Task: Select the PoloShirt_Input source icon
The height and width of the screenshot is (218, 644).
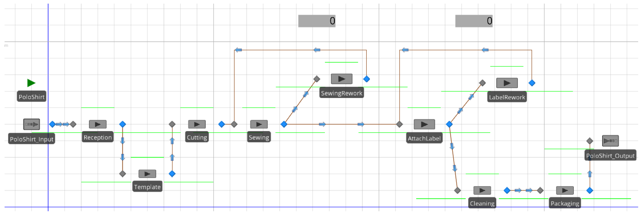Action: [x=31, y=124]
